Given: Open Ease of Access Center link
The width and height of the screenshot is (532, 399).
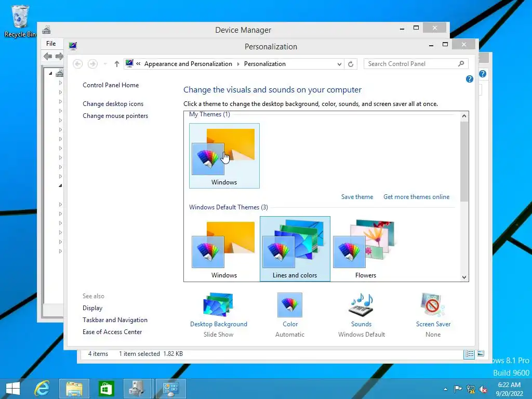Looking at the screenshot, I should coord(112,332).
